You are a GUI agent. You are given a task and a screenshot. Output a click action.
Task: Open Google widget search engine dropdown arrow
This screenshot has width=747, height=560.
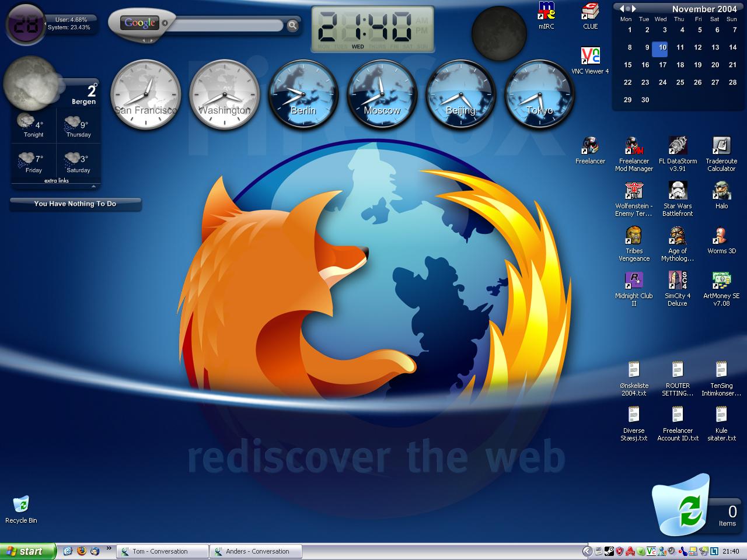point(165,23)
